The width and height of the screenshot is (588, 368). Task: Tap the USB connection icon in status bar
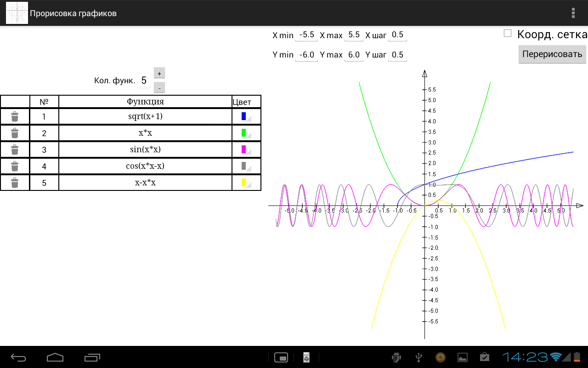(418, 357)
